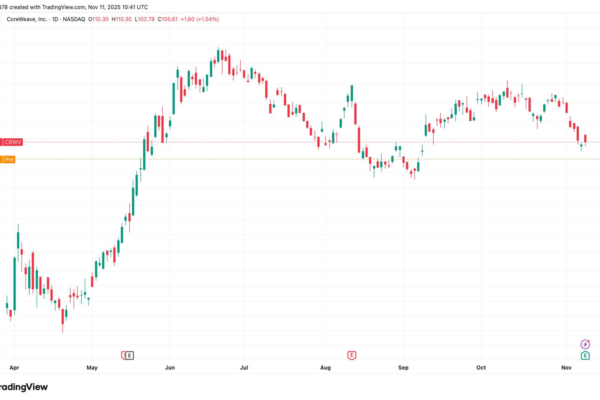Click the Oct label on the time axis
The width and height of the screenshot is (600, 400).
point(481,368)
